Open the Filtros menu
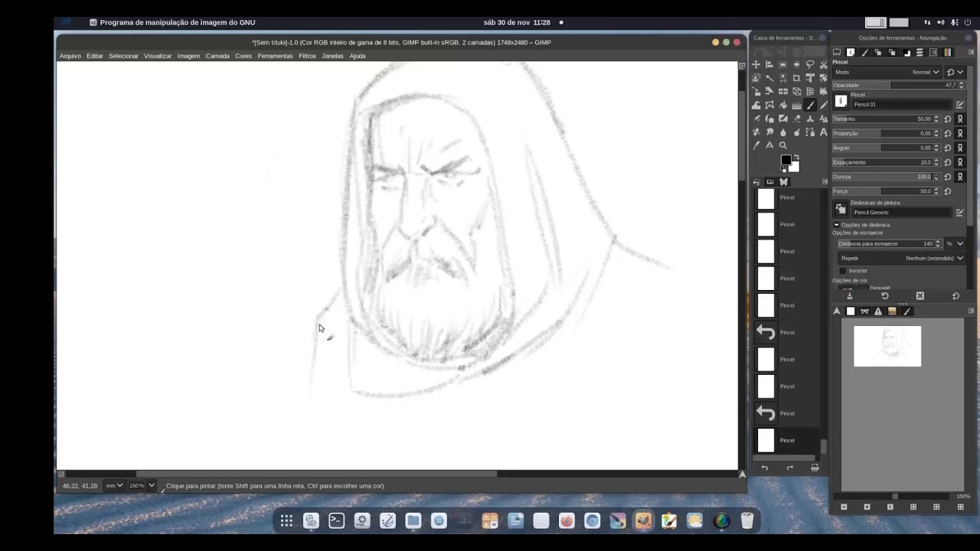The image size is (980, 551). click(x=307, y=56)
